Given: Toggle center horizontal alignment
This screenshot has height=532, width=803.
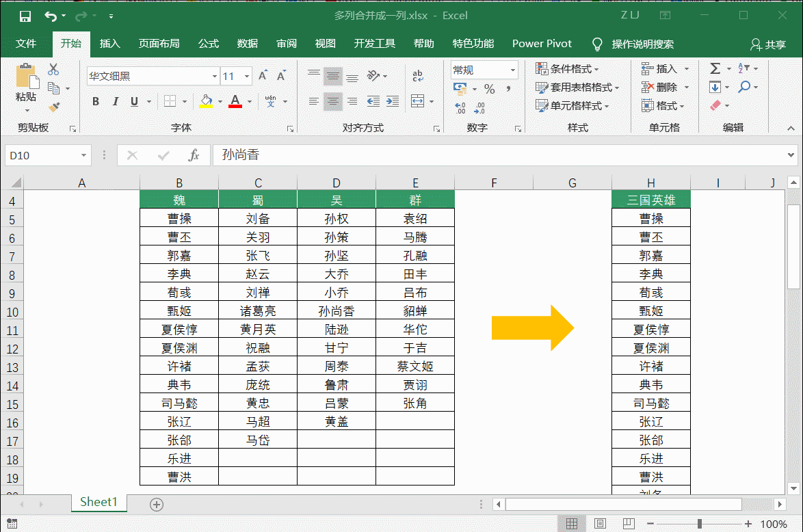Looking at the screenshot, I should [x=333, y=101].
